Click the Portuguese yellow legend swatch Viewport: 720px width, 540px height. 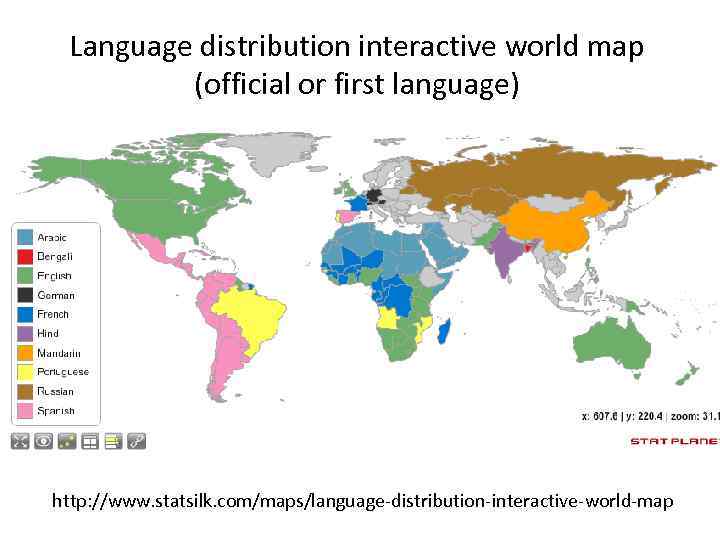(x=25, y=372)
